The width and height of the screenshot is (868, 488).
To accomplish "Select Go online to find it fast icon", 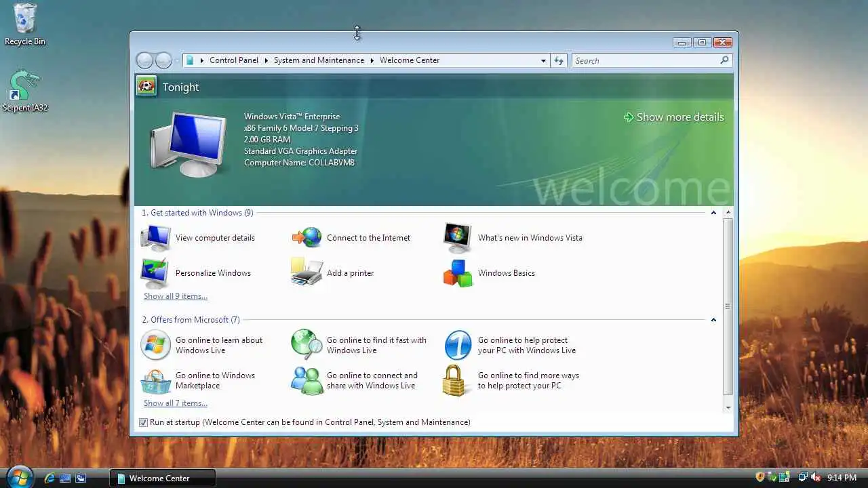I will coord(307,345).
